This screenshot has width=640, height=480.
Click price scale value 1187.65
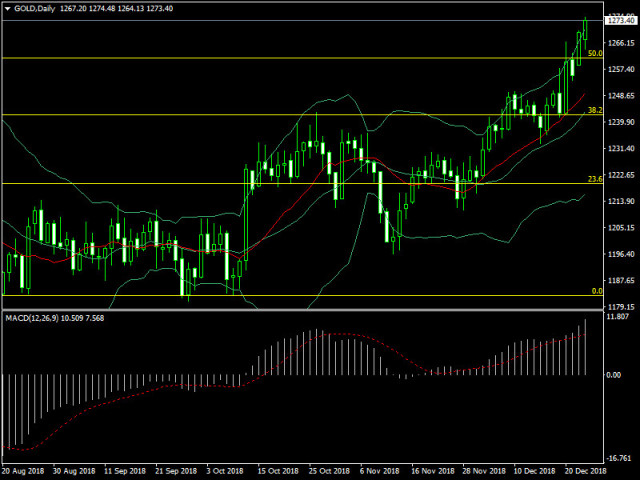click(621, 280)
